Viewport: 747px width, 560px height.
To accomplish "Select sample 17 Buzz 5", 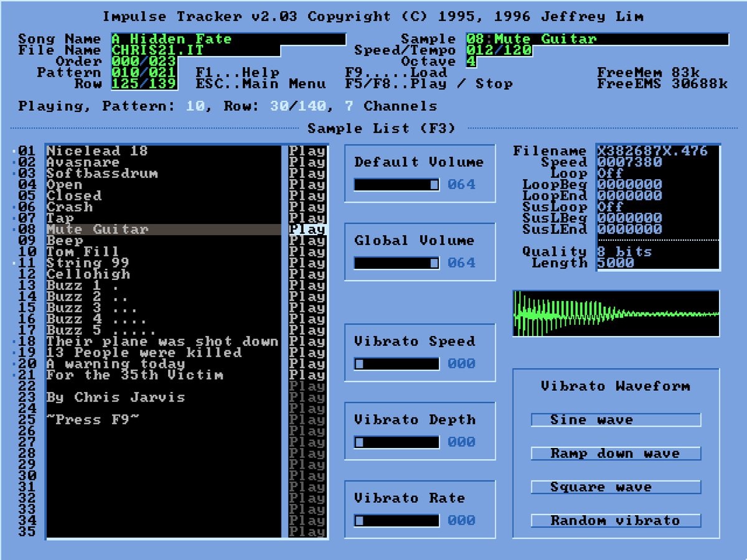I will (164, 330).
